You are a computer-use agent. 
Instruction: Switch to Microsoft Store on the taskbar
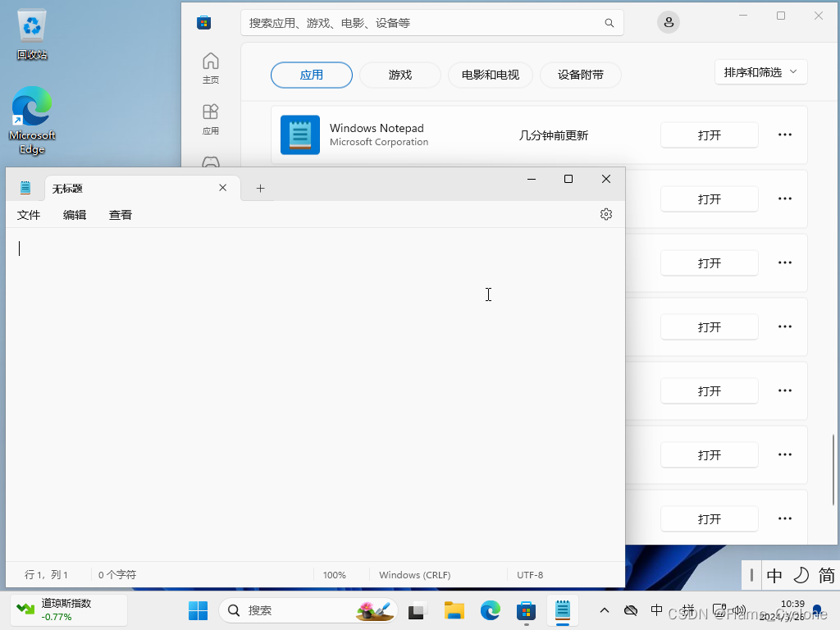[x=526, y=610]
